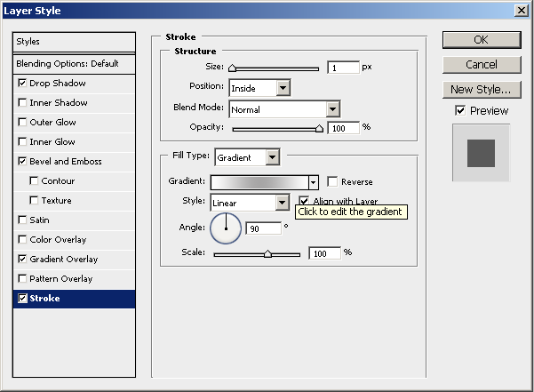Enable the Inner Shadow effect checkbox
534x392 pixels.
point(22,103)
